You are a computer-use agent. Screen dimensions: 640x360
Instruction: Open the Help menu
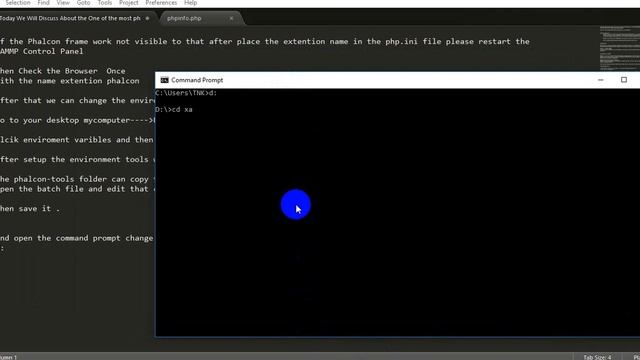point(191,3)
